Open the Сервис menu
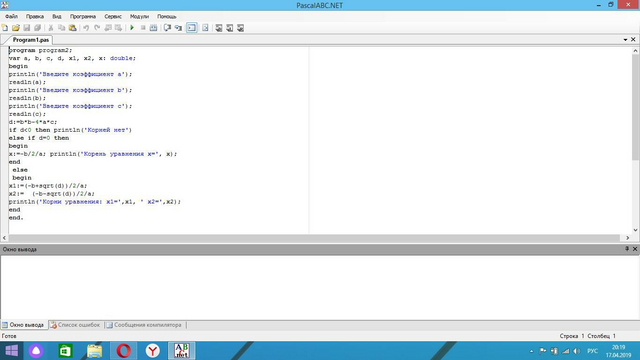Viewport: 640px width, 360px height. point(113,16)
